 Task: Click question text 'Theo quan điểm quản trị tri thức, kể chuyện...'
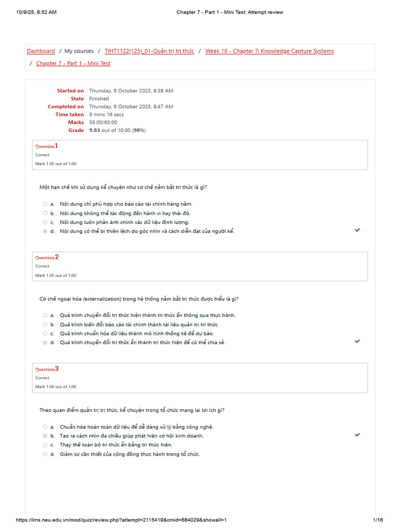pyautogui.click(x=132, y=410)
